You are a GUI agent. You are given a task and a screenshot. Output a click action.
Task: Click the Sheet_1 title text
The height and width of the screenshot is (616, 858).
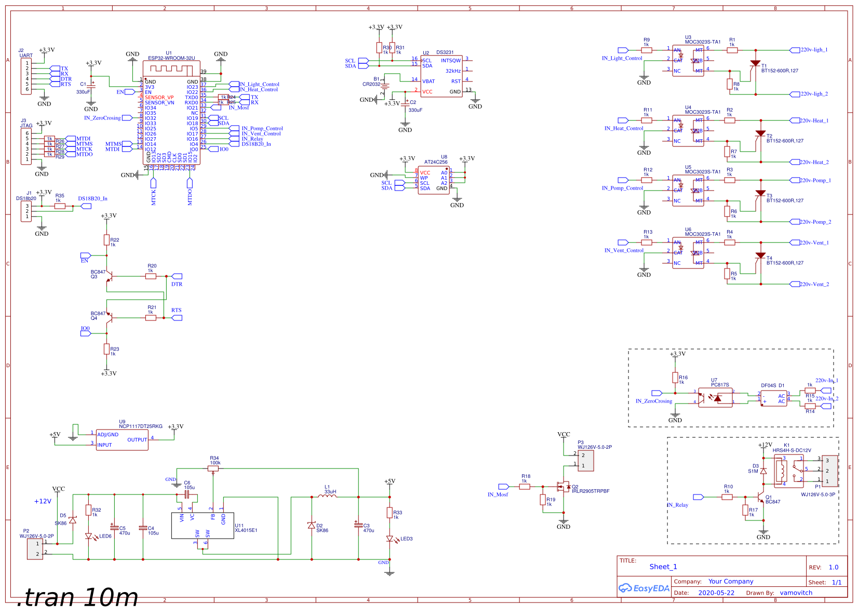[663, 567]
